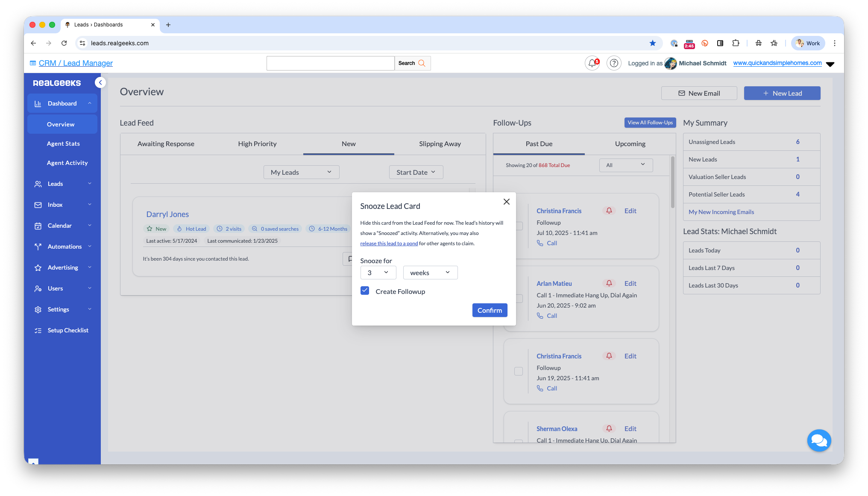Switch to the Upcoming follow-ups tab

pos(630,144)
